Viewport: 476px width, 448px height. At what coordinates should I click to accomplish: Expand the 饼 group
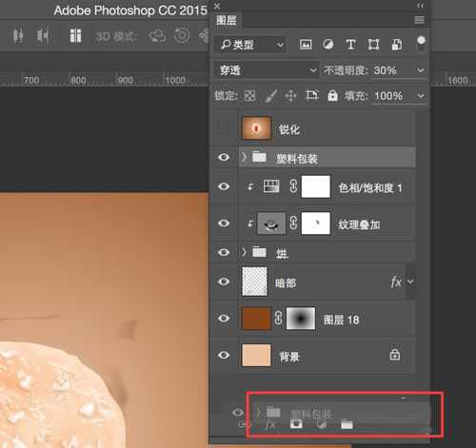pos(244,252)
